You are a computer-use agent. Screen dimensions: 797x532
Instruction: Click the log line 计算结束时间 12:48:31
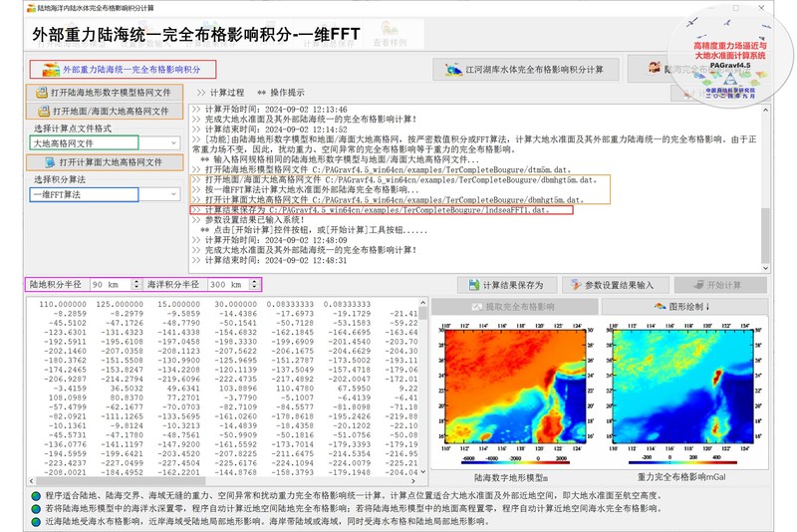click(269, 260)
